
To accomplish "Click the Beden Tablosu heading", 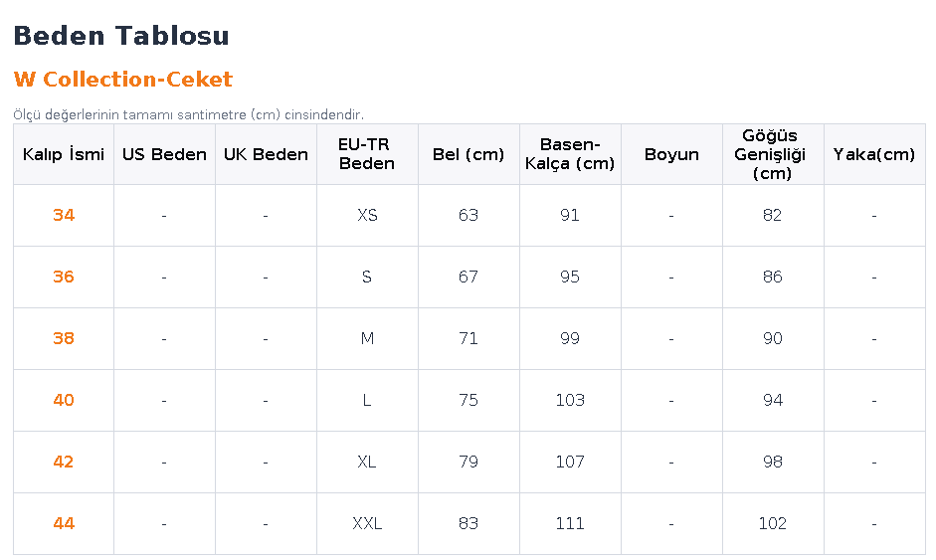I will click(x=121, y=36).
